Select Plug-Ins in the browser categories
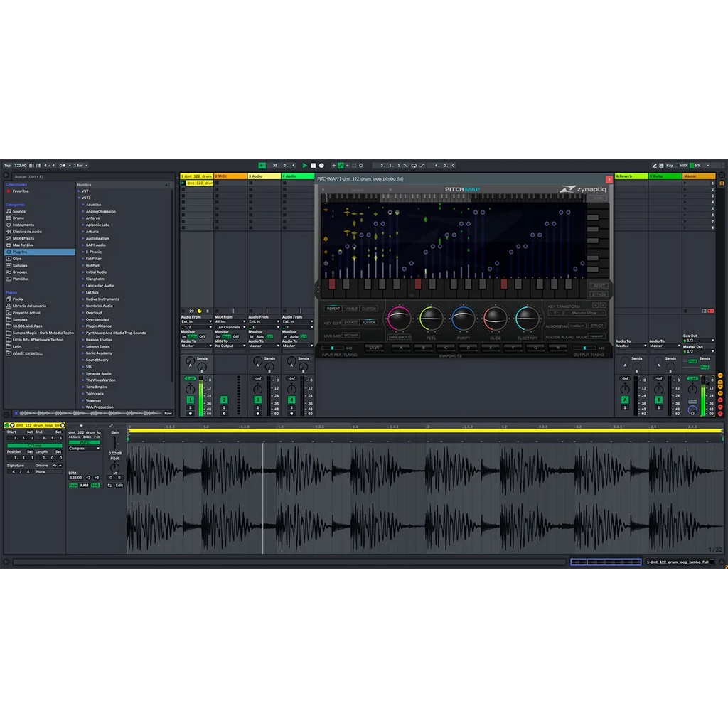 (x=19, y=252)
